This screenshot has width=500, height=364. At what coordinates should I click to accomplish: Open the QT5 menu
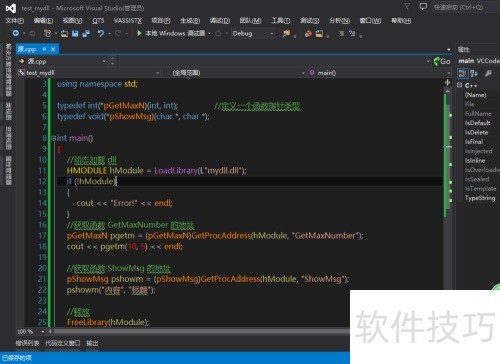(98, 21)
